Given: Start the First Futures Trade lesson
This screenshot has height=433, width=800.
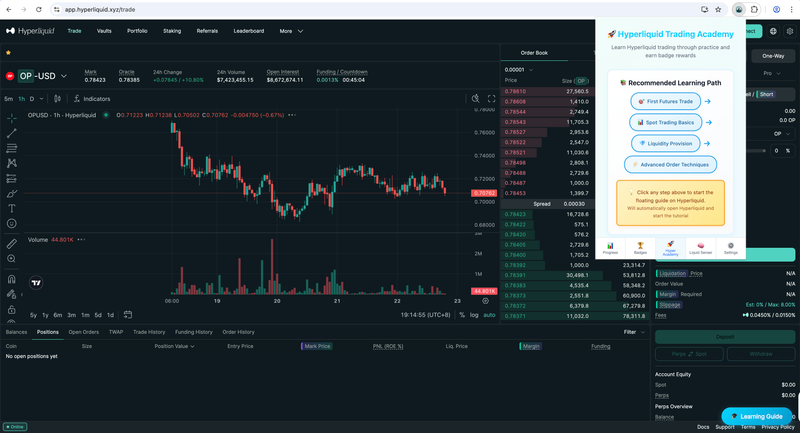Looking at the screenshot, I should [667, 101].
